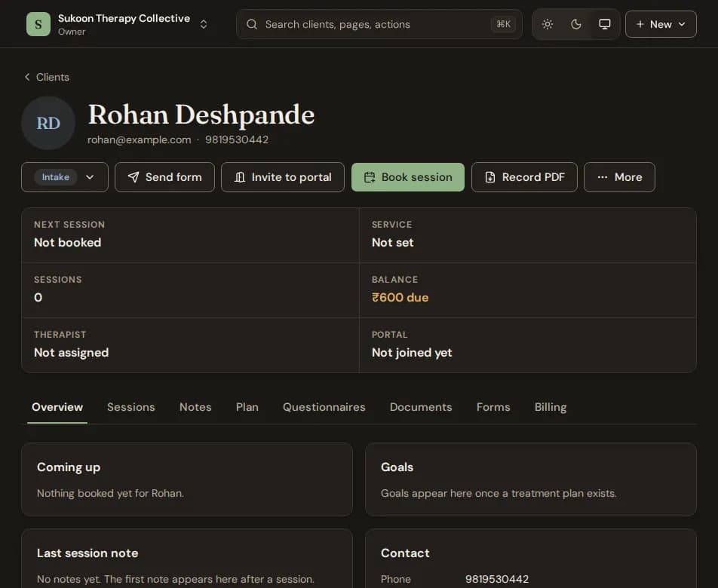Open the More actions menu
This screenshot has height=588, width=718.
coord(619,177)
